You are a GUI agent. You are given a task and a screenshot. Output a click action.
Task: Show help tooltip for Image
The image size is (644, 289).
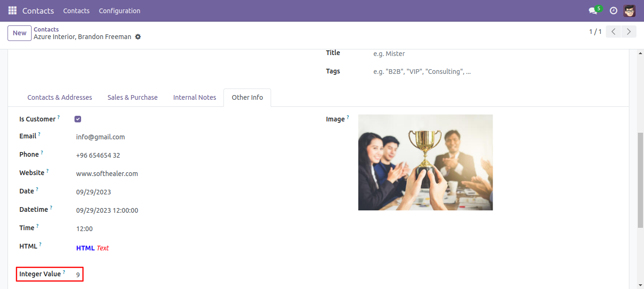coord(348,117)
